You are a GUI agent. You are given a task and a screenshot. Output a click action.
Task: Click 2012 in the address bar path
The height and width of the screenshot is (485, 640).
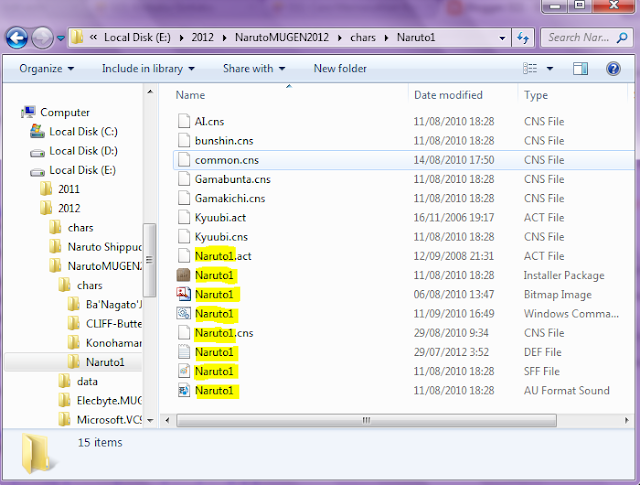pos(202,38)
